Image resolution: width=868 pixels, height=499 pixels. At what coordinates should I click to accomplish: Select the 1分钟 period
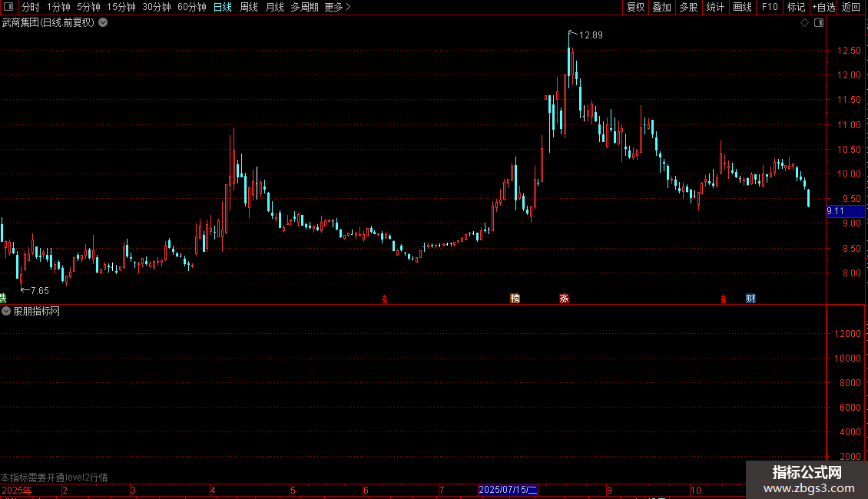(58, 7)
